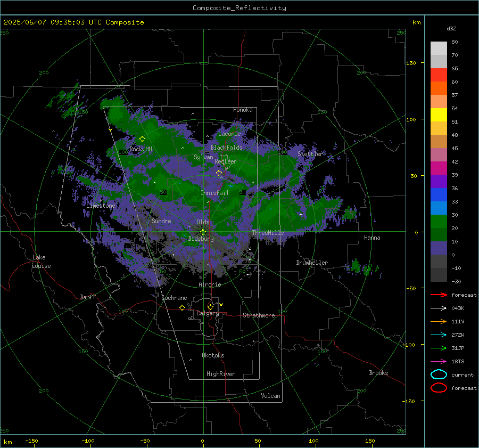The height and width of the screenshot is (448, 479).
Task: Click the dBZ legend heading
Action: tap(451, 28)
